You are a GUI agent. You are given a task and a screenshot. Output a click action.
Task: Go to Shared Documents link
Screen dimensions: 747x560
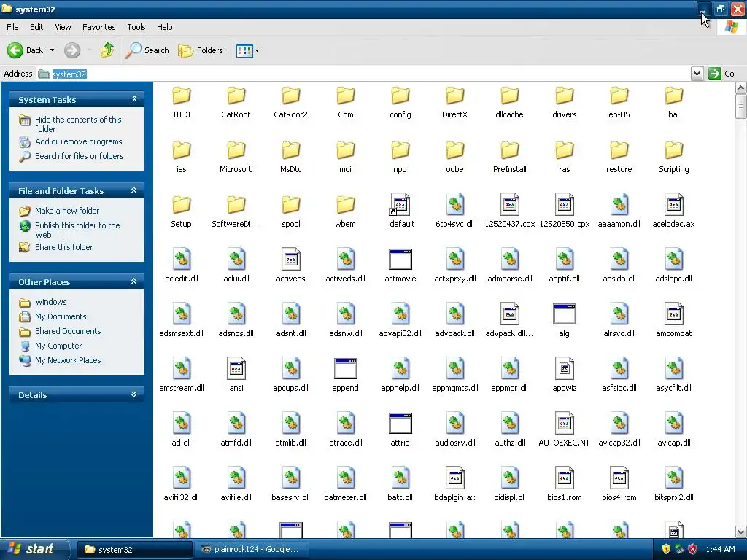coord(68,331)
